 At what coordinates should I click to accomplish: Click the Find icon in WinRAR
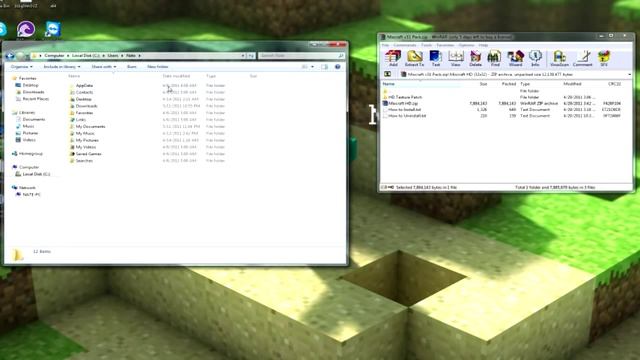pos(495,58)
